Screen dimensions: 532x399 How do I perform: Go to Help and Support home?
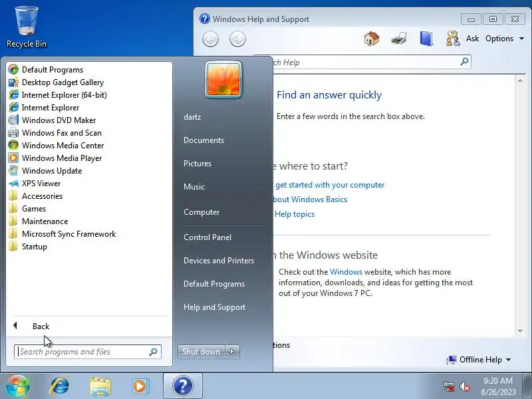pyautogui.click(x=372, y=39)
